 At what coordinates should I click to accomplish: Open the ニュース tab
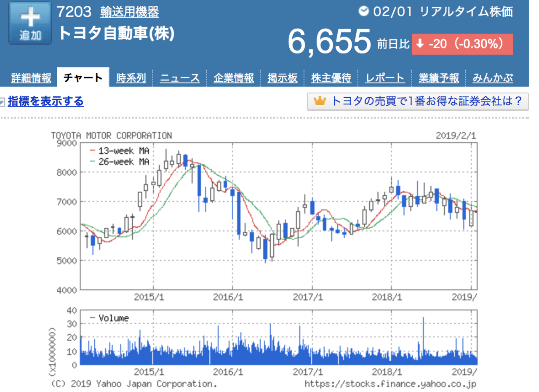pyautogui.click(x=180, y=78)
